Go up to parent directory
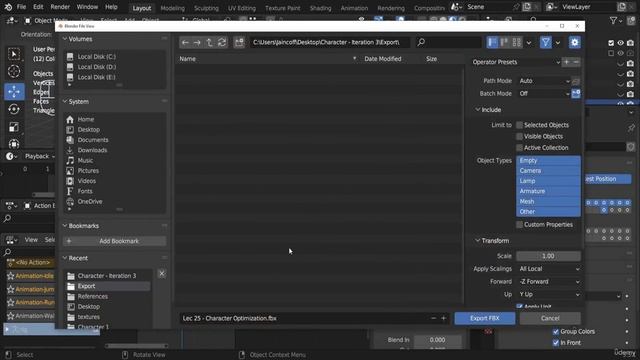The height and width of the screenshot is (360, 640). point(209,42)
